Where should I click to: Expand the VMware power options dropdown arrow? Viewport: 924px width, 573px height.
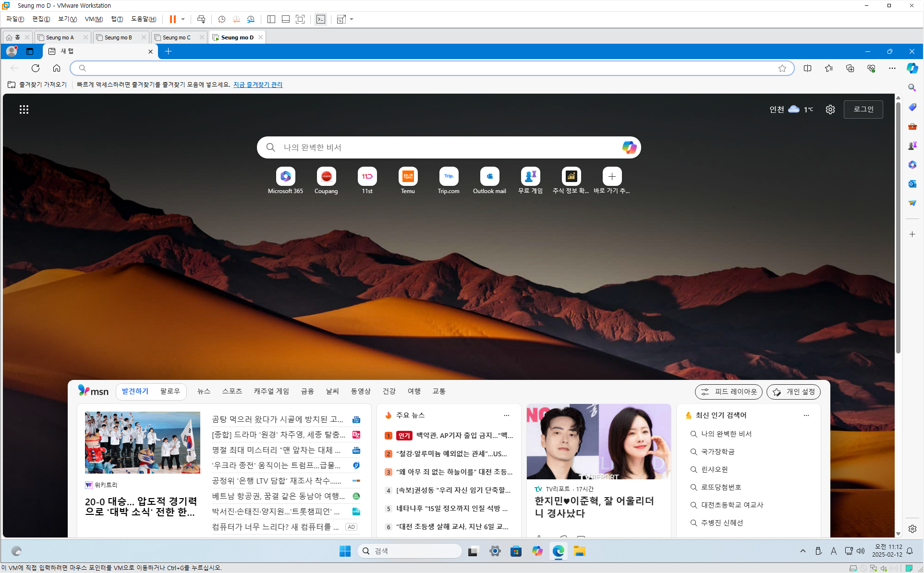183,19
